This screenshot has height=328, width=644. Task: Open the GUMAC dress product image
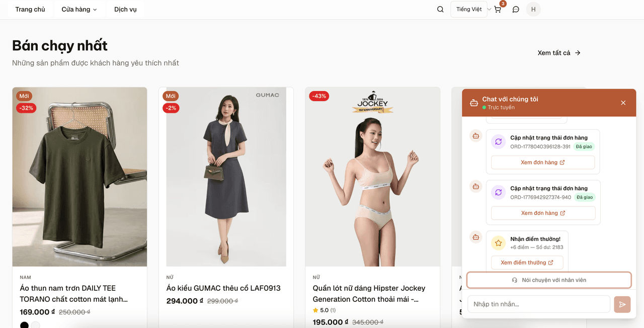point(226,177)
